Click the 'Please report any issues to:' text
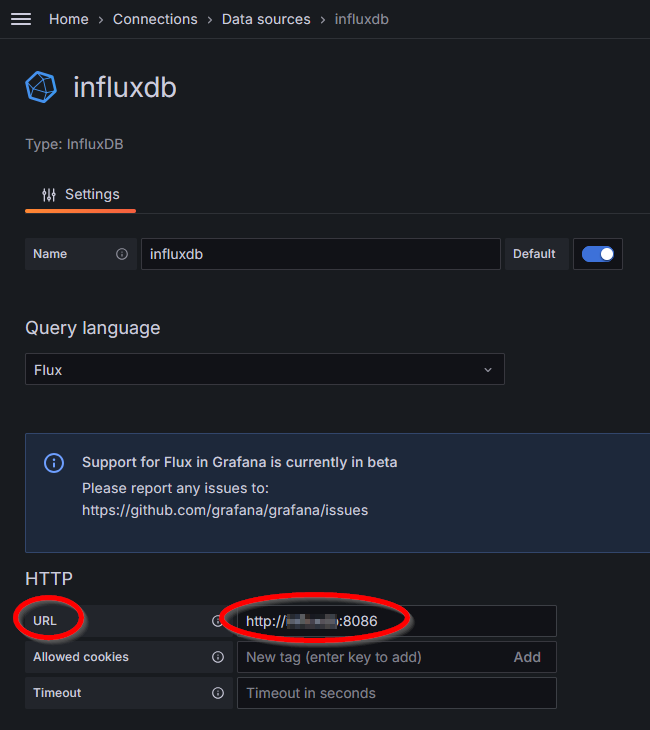Screen dimensions: 650x730 pos(176,488)
